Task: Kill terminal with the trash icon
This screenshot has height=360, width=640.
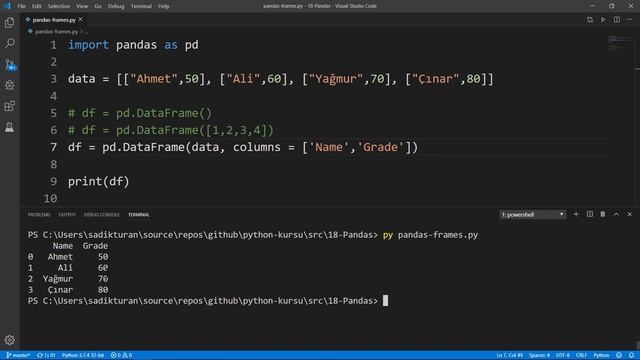Action: click(x=603, y=214)
